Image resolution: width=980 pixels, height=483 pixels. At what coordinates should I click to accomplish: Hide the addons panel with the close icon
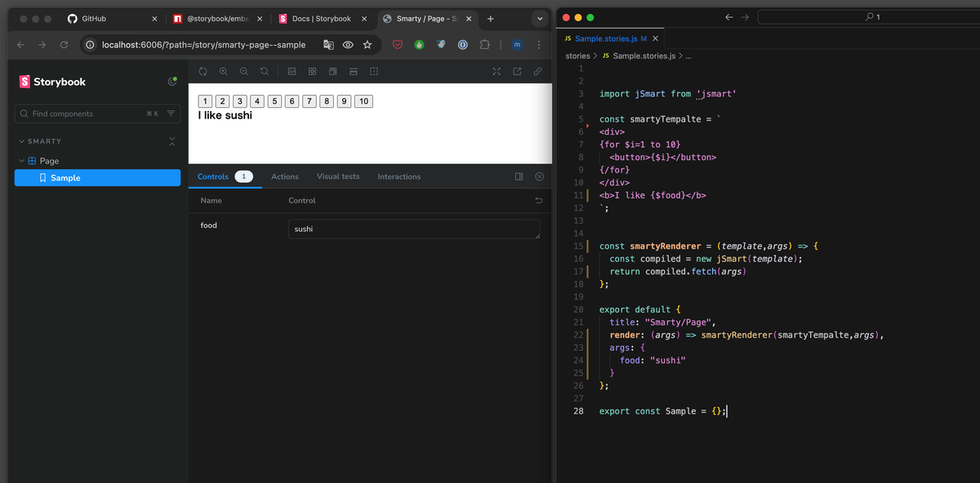[x=539, y=177]
